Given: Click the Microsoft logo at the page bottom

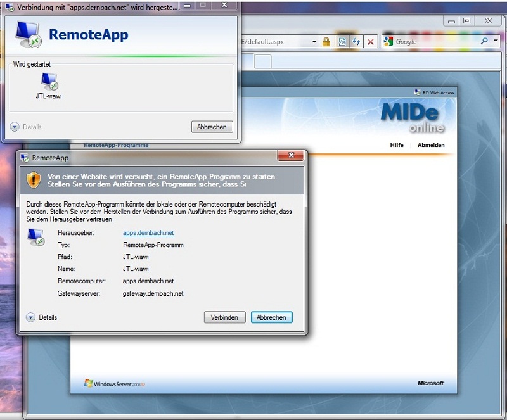Looking at the screenshot, I should point(430,383).
